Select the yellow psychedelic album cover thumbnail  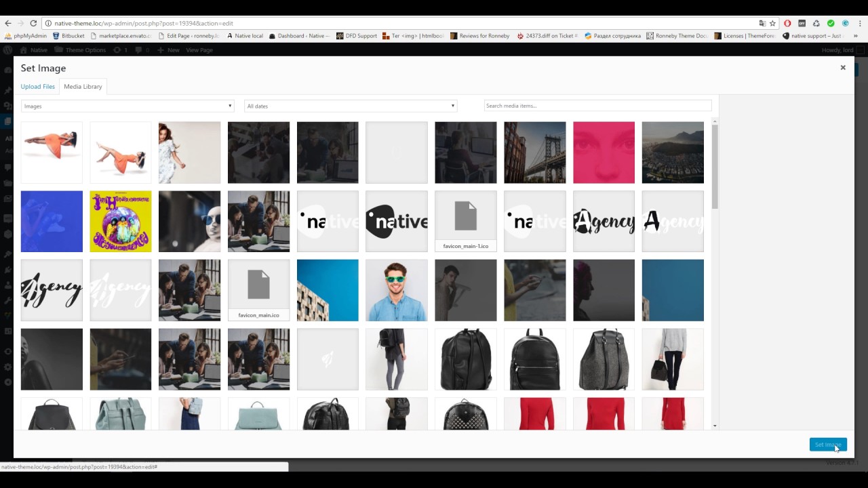[x=121, y=221]
